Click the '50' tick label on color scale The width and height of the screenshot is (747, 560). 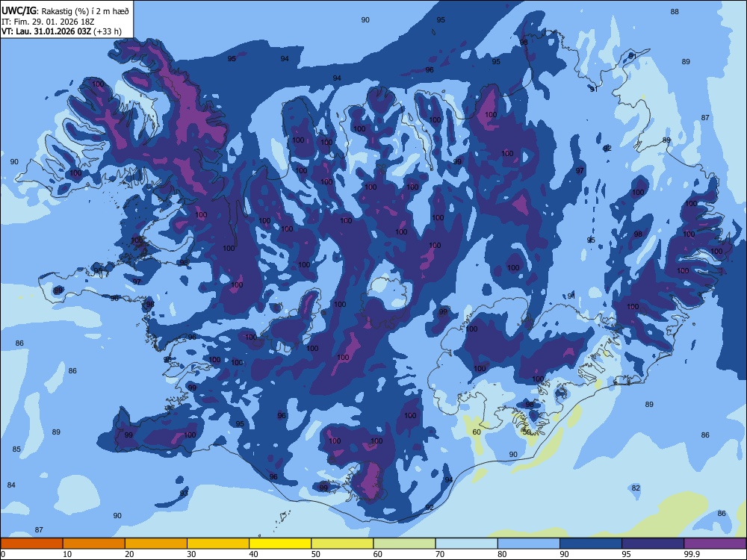pyautogui.click(x=316, y=554)
